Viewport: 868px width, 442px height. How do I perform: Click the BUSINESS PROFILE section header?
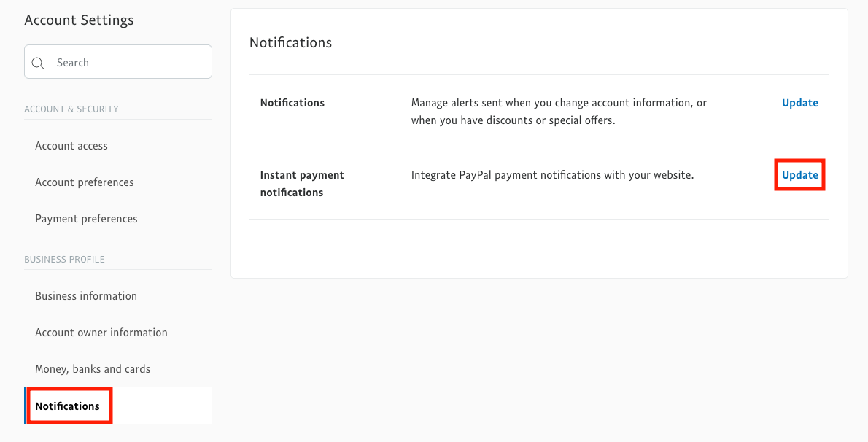pyautogui.click(x=64, y=260)
